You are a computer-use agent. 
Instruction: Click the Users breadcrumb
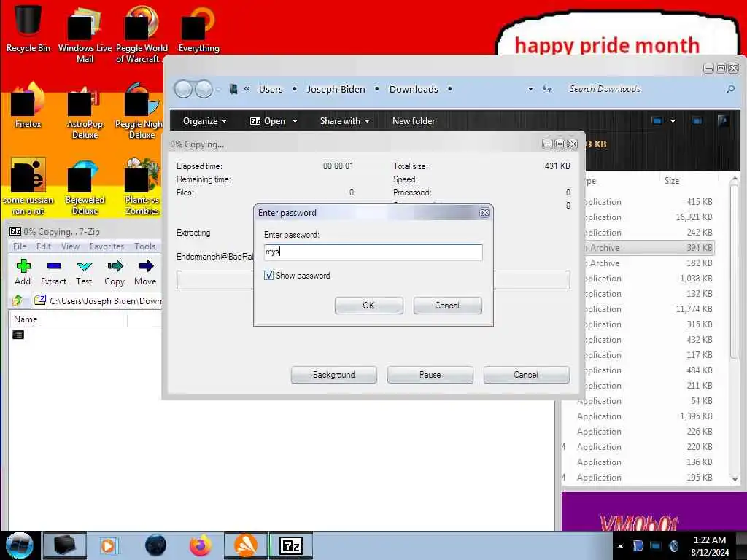coord(271,89)
